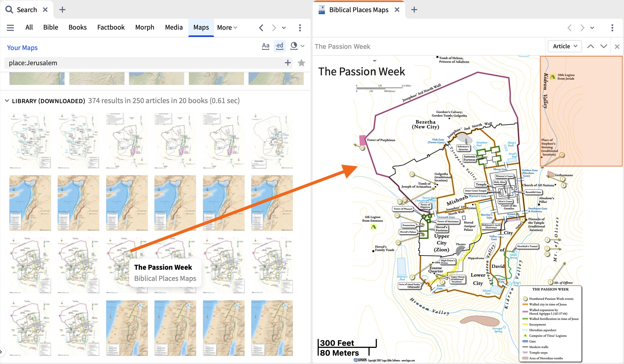Go to next article with down chevron
The image size is (624, 364).
click(604, 46)
